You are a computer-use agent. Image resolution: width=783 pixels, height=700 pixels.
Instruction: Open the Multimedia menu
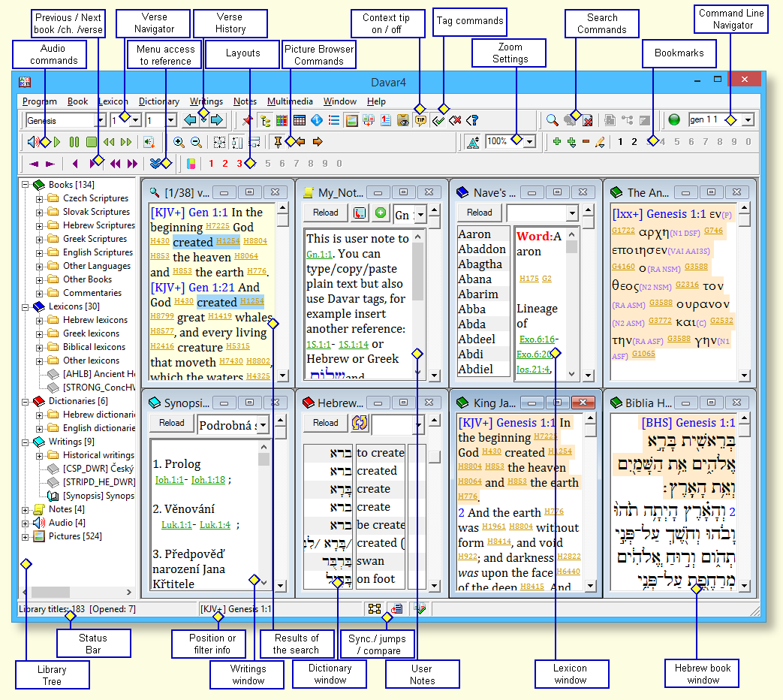(x=290, y=101)
